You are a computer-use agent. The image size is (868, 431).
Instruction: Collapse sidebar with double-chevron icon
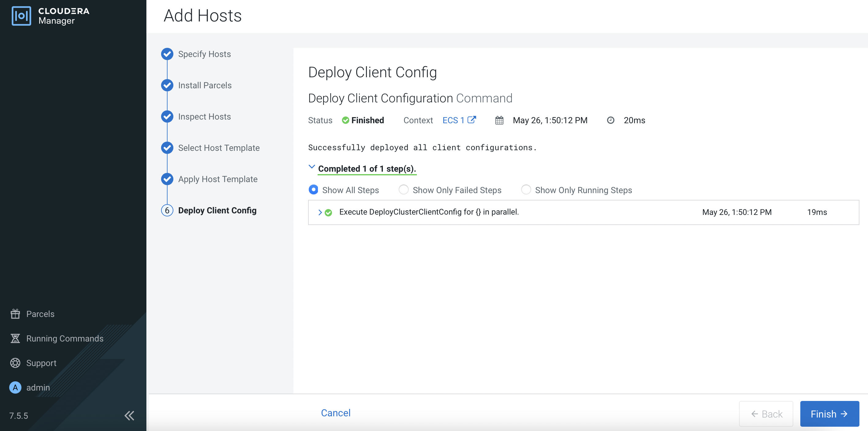(129, 415)
